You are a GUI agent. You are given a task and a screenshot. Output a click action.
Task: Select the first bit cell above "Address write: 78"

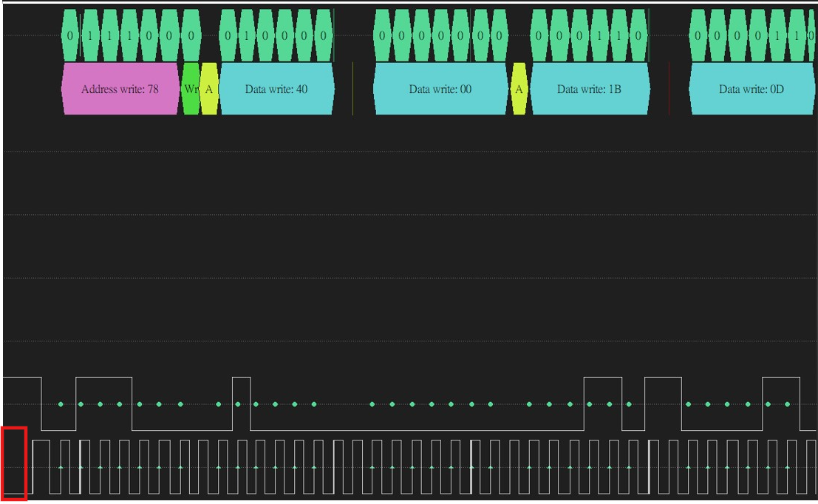click(70, 35)
